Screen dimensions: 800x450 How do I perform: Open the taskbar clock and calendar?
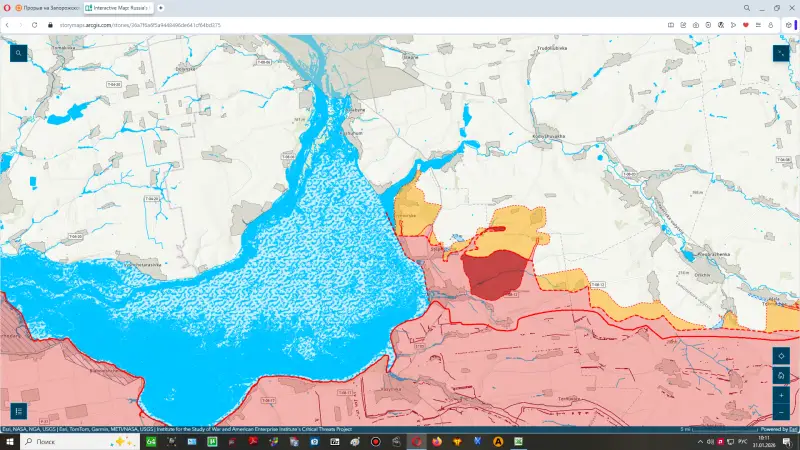tap(765, 441)
